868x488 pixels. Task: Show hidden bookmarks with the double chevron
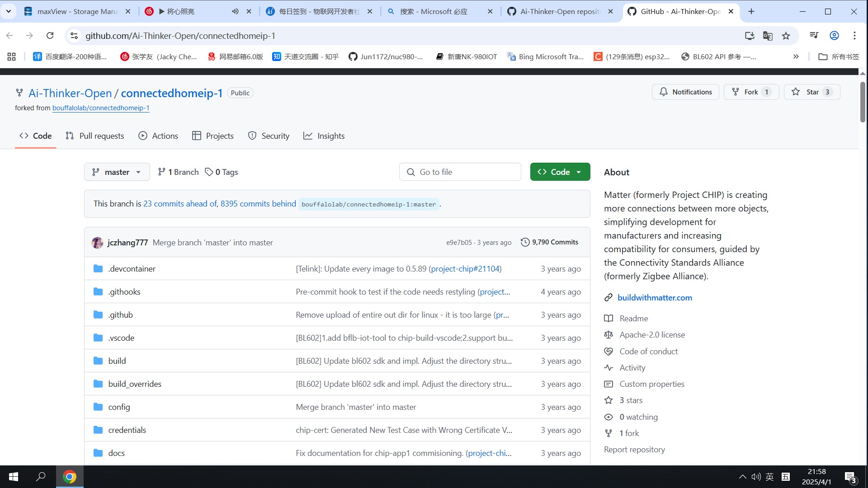pos(796,56)
